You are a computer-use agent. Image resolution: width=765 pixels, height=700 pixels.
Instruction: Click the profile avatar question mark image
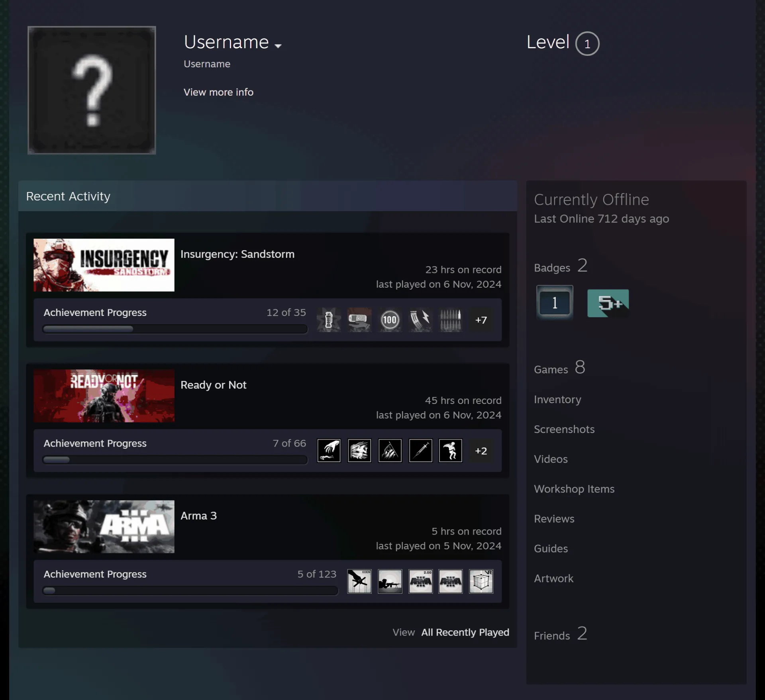92,90
